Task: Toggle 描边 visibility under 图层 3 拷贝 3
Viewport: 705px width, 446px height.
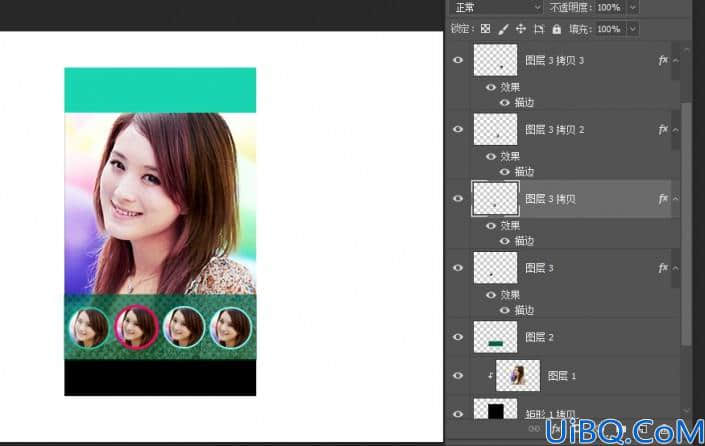Action: tap(504, 103)
